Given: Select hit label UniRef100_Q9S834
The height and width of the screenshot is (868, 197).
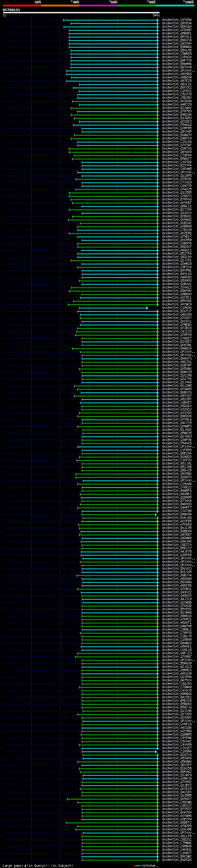Looking at the screenshot, I should (x=177, y=23).
